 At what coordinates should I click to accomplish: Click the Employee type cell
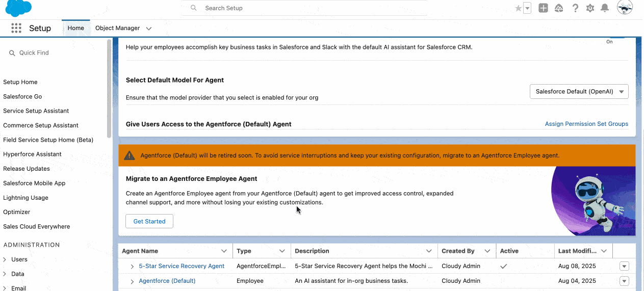coord(250,281)
